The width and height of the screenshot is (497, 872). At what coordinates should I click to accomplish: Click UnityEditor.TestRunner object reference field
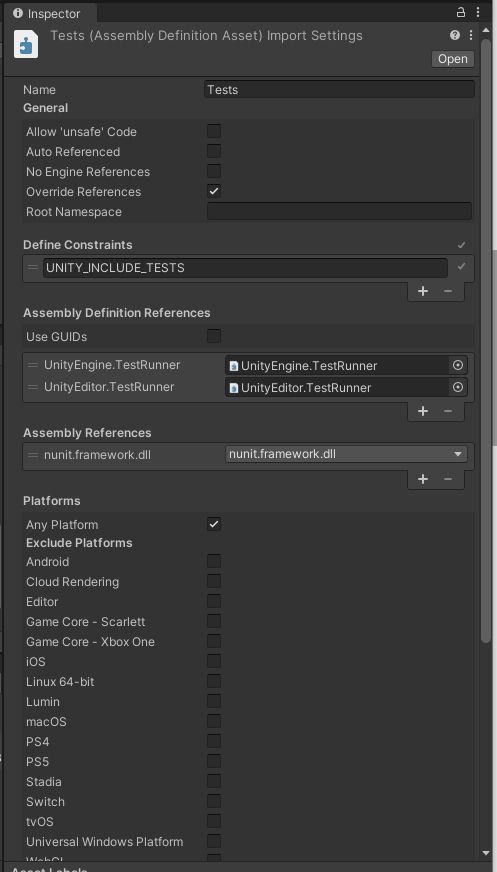338,387
